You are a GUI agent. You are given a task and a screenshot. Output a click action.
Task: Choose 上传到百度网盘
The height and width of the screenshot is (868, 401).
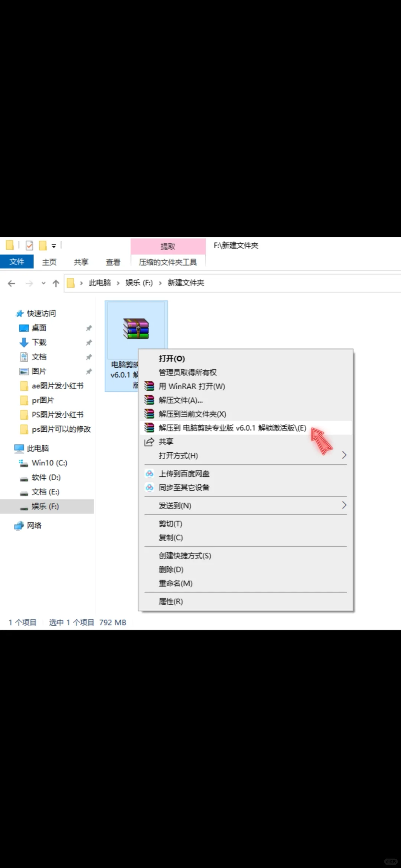tap(246, 474)
